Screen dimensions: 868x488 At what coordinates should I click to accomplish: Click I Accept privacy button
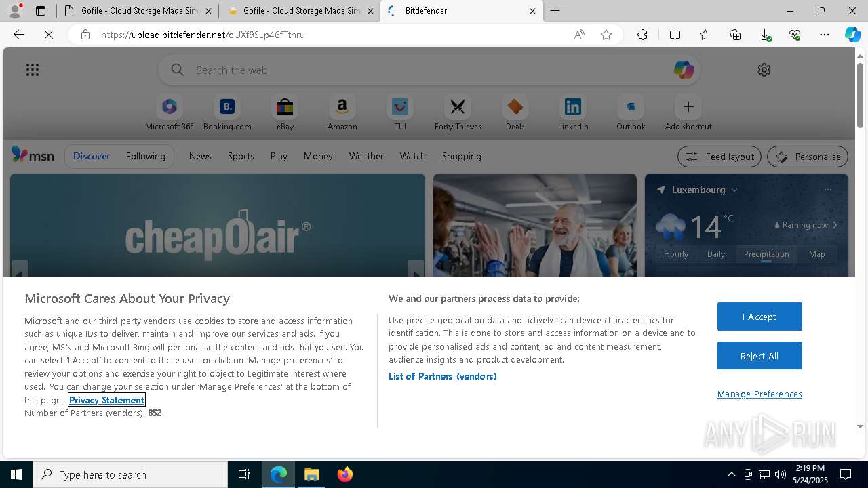(x=759, y=317)
